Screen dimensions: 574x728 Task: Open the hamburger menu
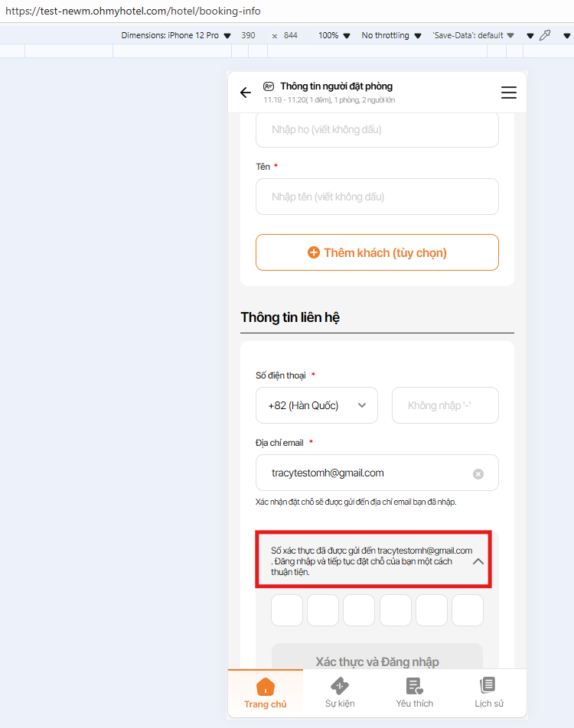509,93
